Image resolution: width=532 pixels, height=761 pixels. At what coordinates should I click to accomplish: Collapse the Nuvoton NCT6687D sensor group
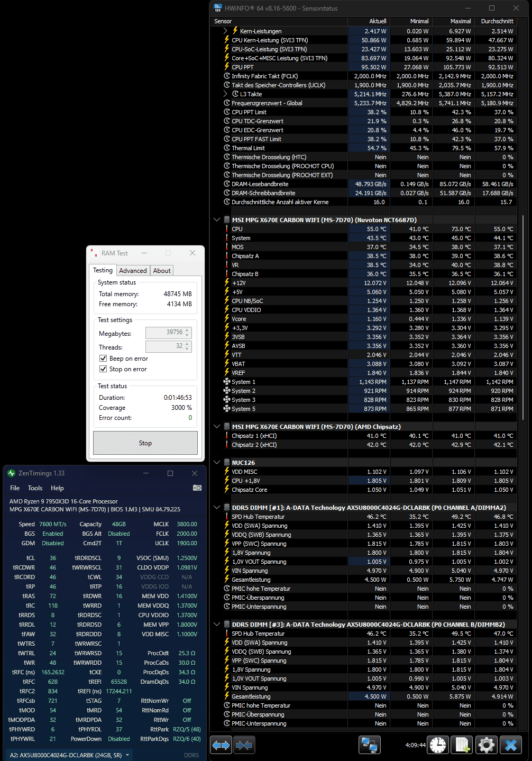pos(217,220)
